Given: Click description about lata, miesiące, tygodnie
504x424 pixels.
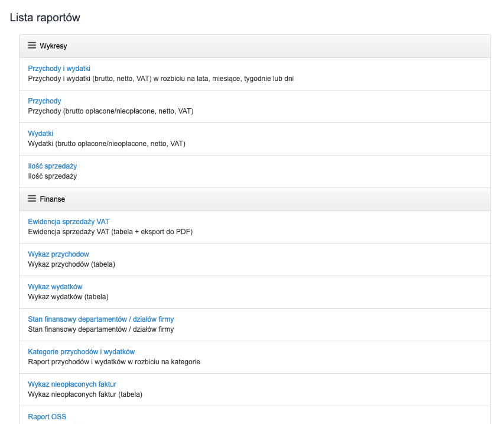Looking at the screenshot, I should pyautogui.click(x=161, y=79).
